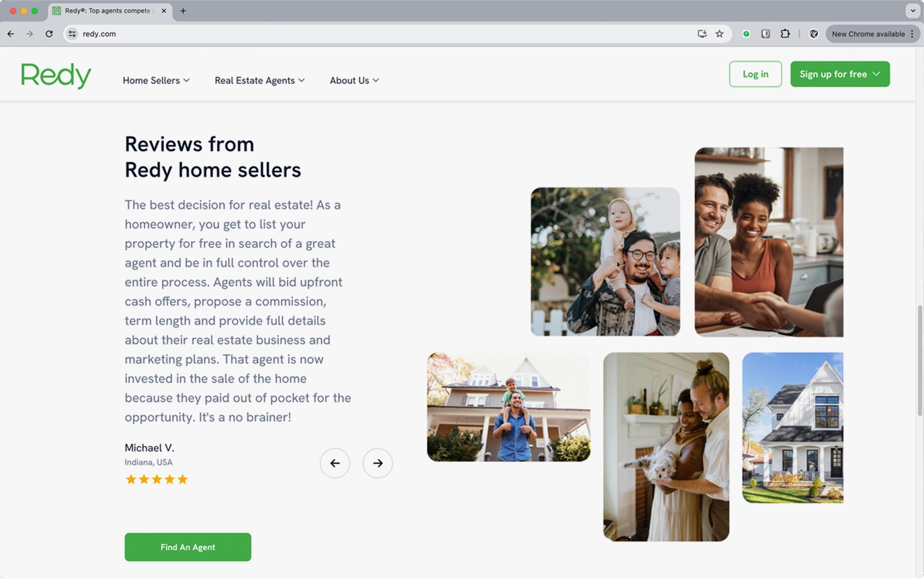924x579 pixels.
Task: Click the Redy logo
Action: [x=56, y=76]
